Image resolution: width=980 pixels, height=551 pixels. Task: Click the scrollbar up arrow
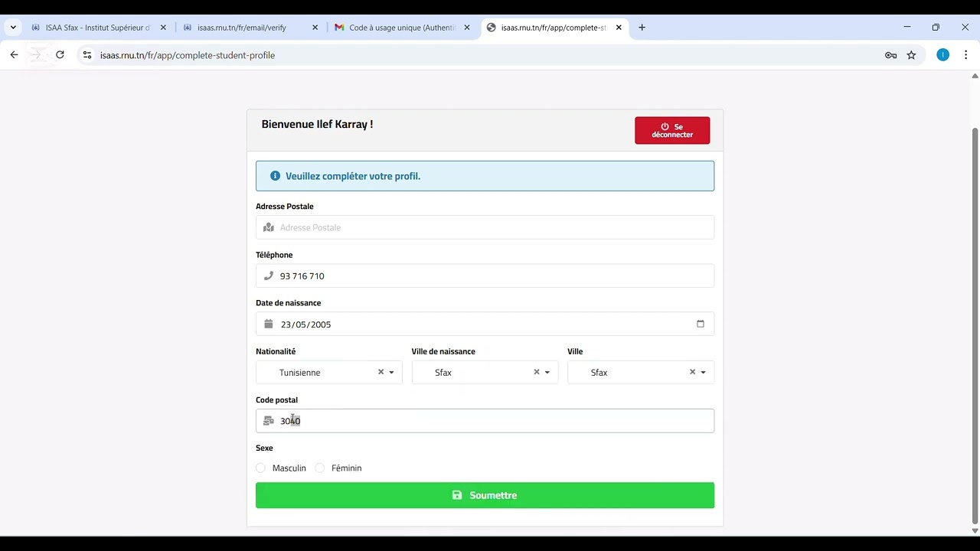click(975, 76)
